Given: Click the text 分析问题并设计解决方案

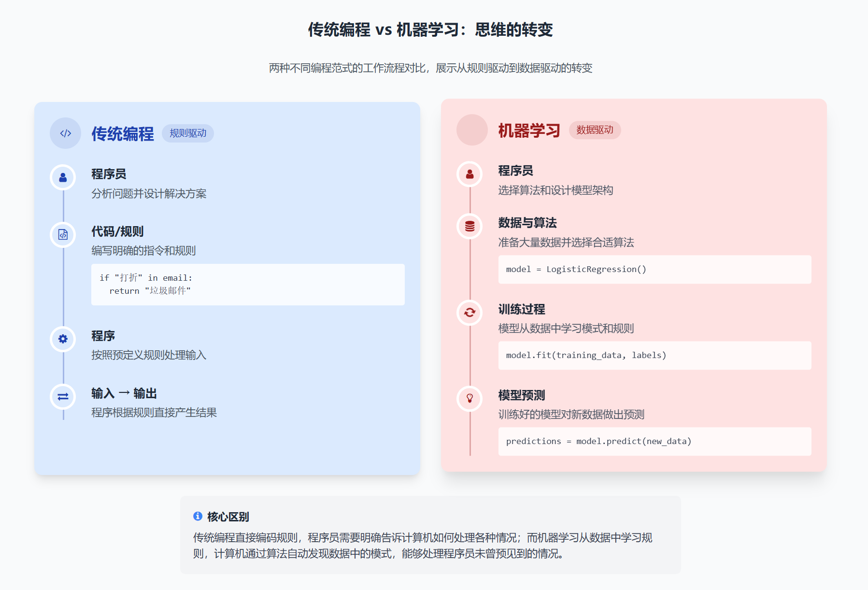Looking at the screenshot, I should click(x=149, y=194).
